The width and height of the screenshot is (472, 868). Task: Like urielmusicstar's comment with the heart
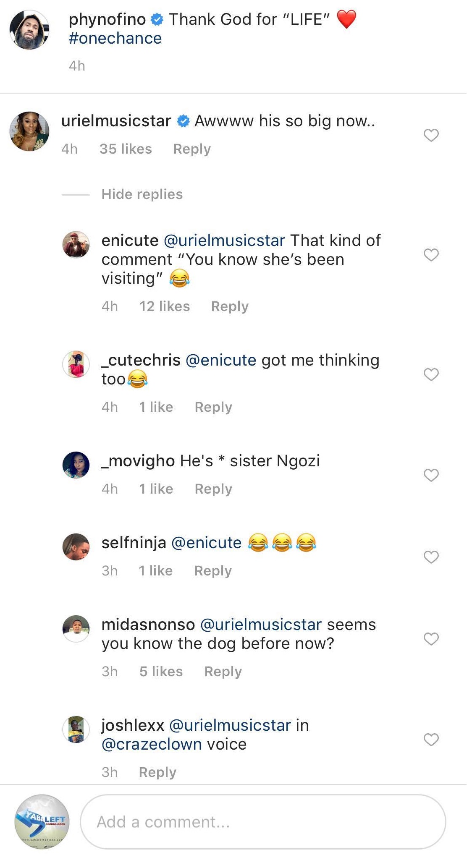(431, 135)
